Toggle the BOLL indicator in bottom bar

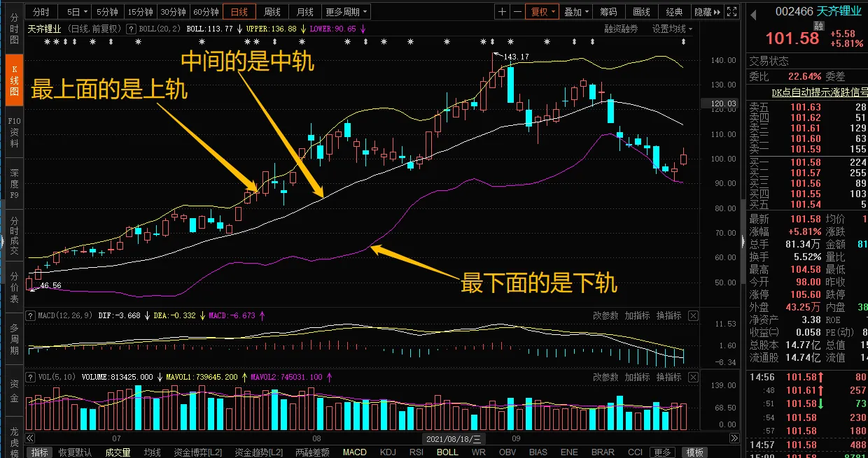[447, 452]
